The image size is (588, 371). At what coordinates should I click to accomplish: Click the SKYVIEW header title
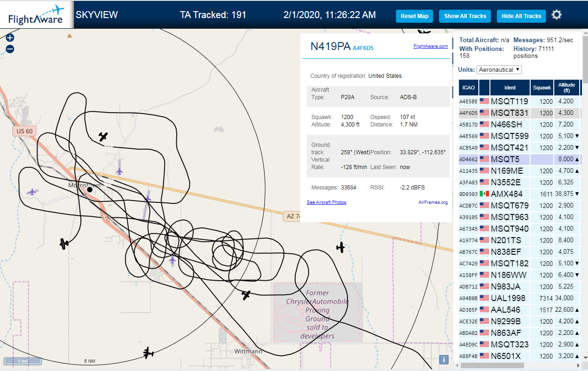[97, 15]
